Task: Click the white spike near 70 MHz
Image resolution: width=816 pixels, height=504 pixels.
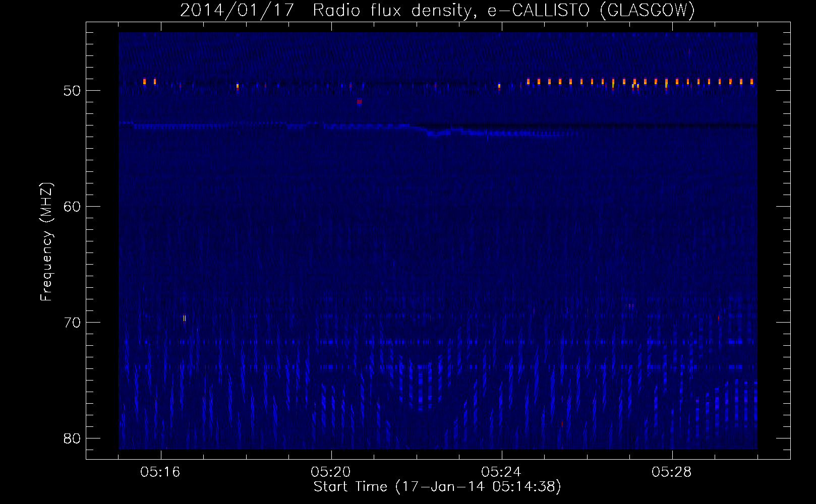Action: 185,318
